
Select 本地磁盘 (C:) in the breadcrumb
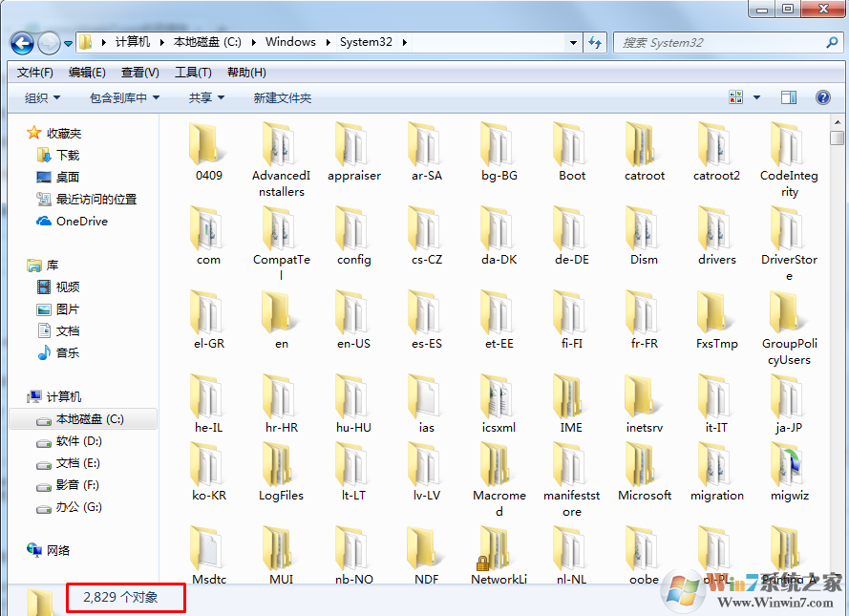point(207,42)
